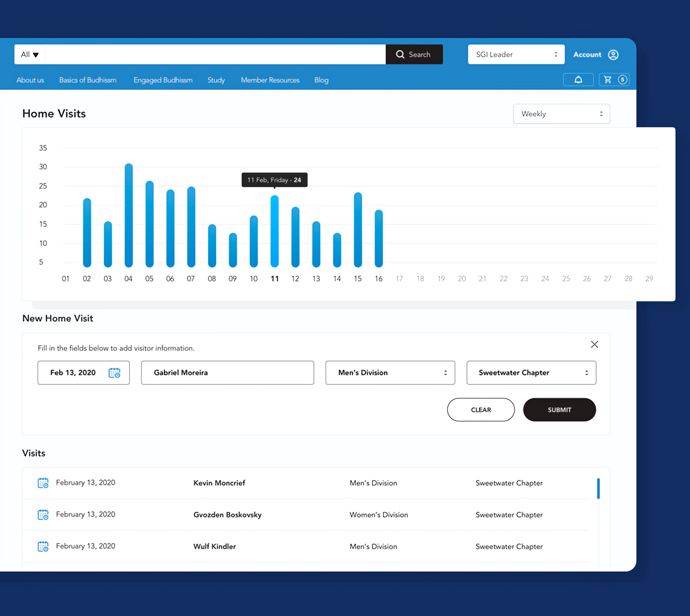Click the Visits list scrollbar thumb
Viewport: 690px width, 616px height.
[598, 488]
